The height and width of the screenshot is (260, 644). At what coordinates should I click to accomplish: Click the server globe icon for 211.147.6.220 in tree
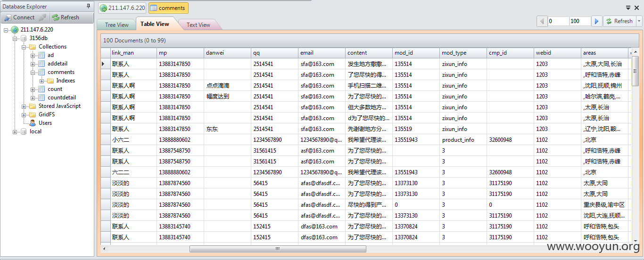[x=15, y=30]
